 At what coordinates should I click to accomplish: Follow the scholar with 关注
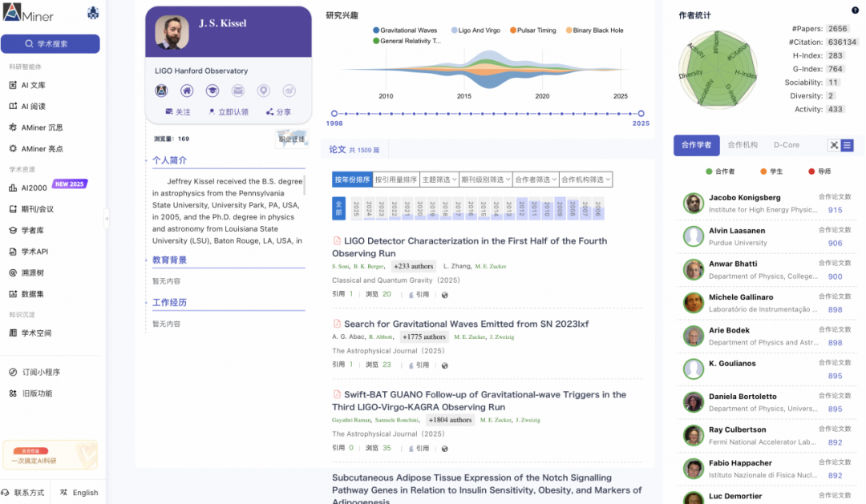pos(178,111)
